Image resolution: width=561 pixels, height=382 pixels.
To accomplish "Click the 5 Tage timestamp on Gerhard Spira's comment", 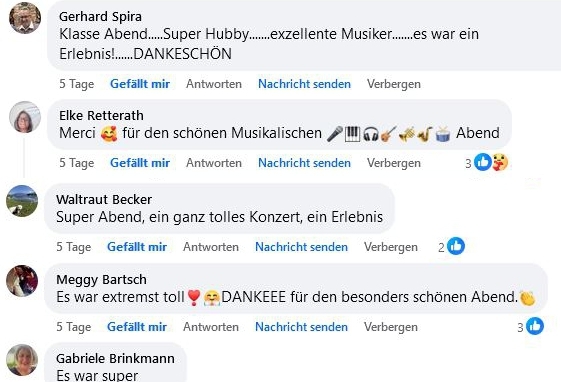I will (77, 84).
